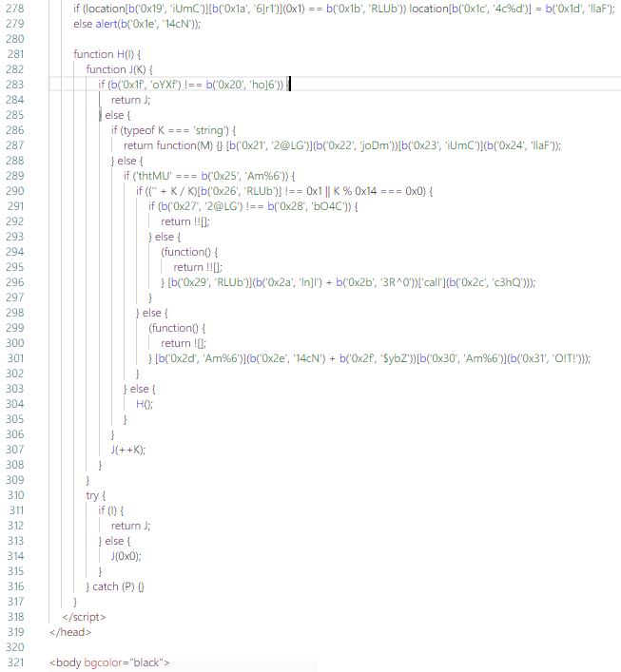Click 'return !![];' on line 295
This screenshot has width=621, height=672.
(198, 267)
